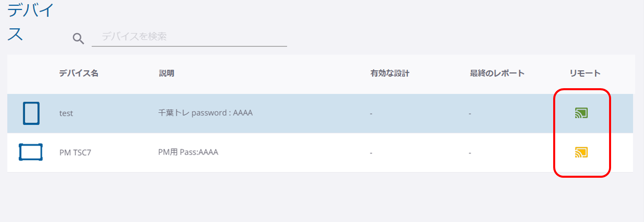Click the 千葉トレ password description text
This screenshot has height=222, width=644.
(x=205, y=113)
